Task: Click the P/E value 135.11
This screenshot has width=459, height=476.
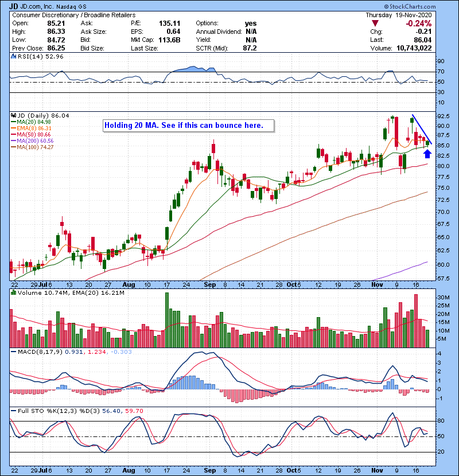Action: click(169, 24)
